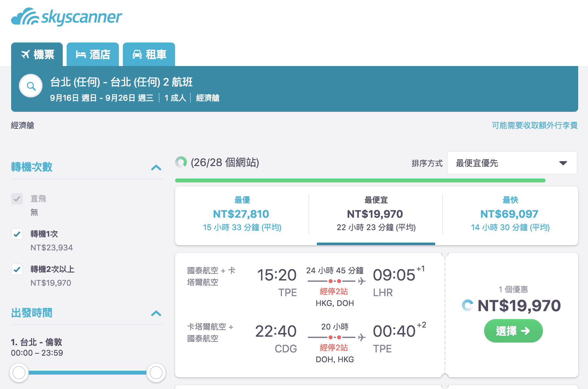Image resolution: width=588 pixels, height=389 pixels.
Task: Click the loading spinner by the (26/28 個網站) count
Action: point(181,162)
